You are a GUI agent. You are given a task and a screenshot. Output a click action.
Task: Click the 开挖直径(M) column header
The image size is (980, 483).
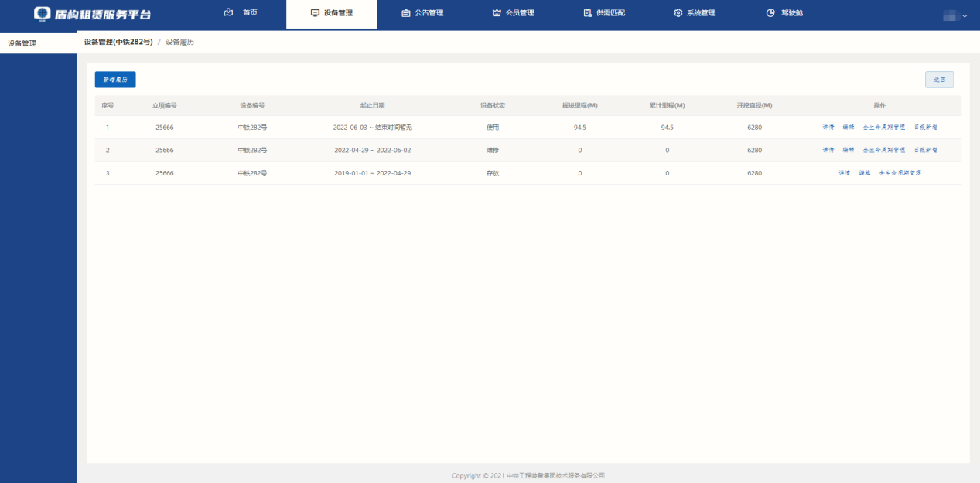[754, 105]
